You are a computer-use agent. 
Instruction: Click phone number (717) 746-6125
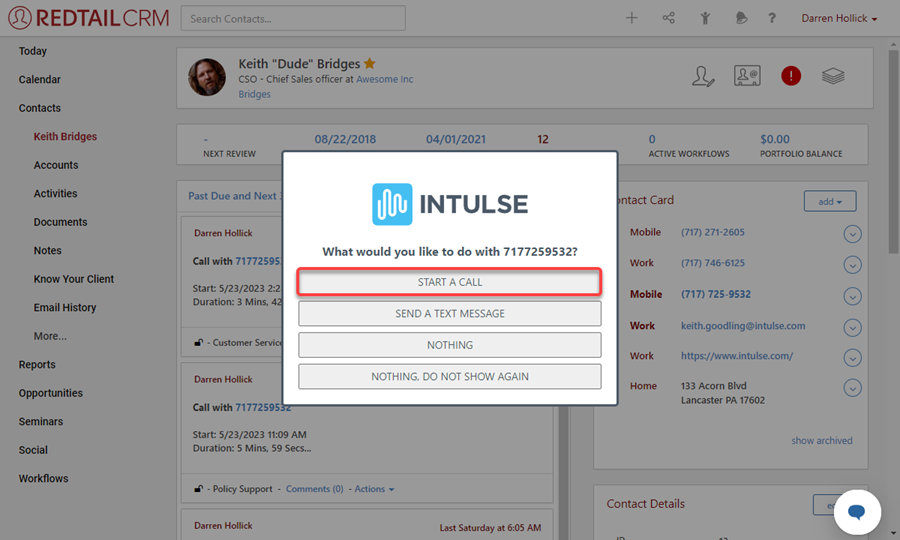point(713,263)
